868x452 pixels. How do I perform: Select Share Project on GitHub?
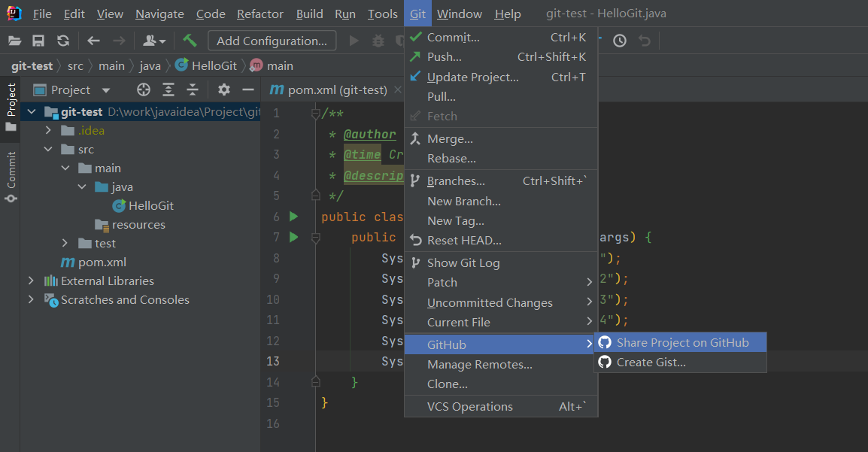682,343
